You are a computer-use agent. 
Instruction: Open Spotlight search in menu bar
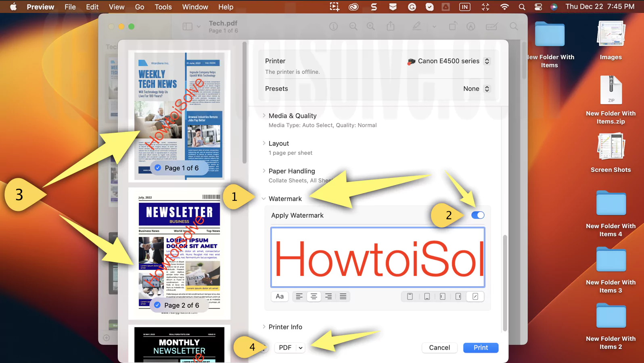click(x=522, y=7)
